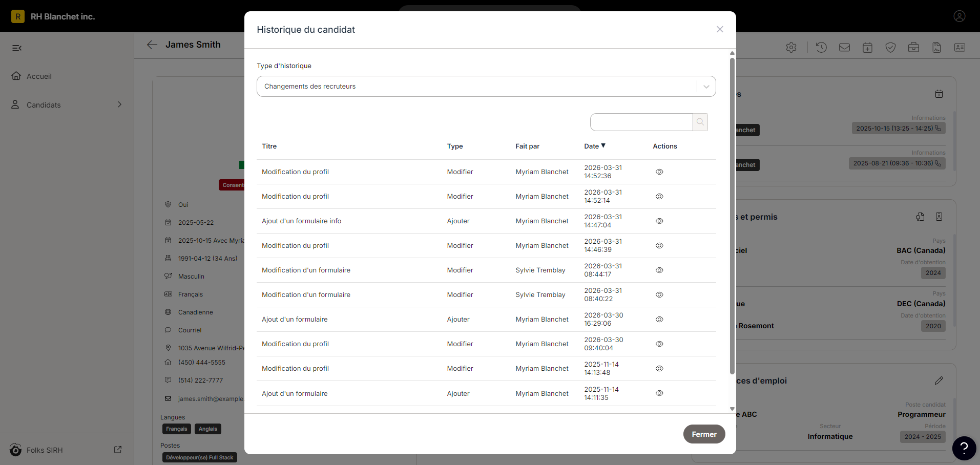Click the Folks SIRH external link icon
The width and height of the screenshot is (980, 465).
(x=118, y=450)
